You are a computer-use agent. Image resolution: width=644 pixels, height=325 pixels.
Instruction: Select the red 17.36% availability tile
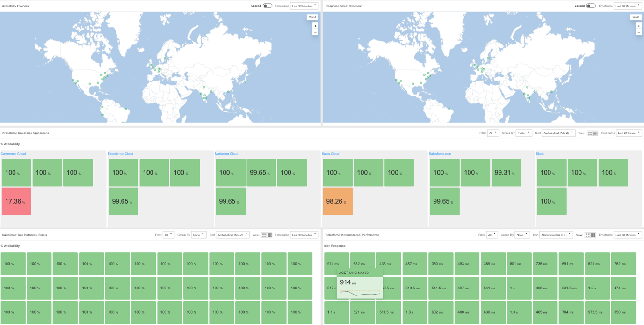click(x=16, y=201)
